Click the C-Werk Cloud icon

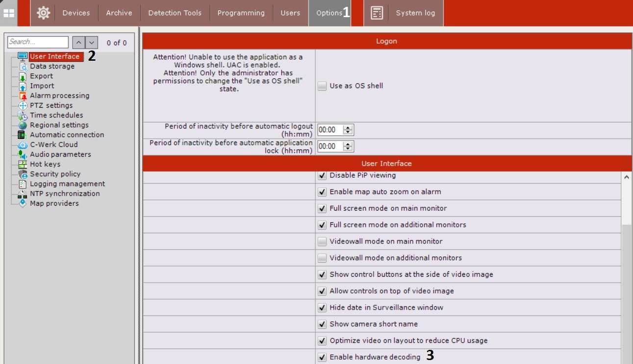[x=23, y=145]
